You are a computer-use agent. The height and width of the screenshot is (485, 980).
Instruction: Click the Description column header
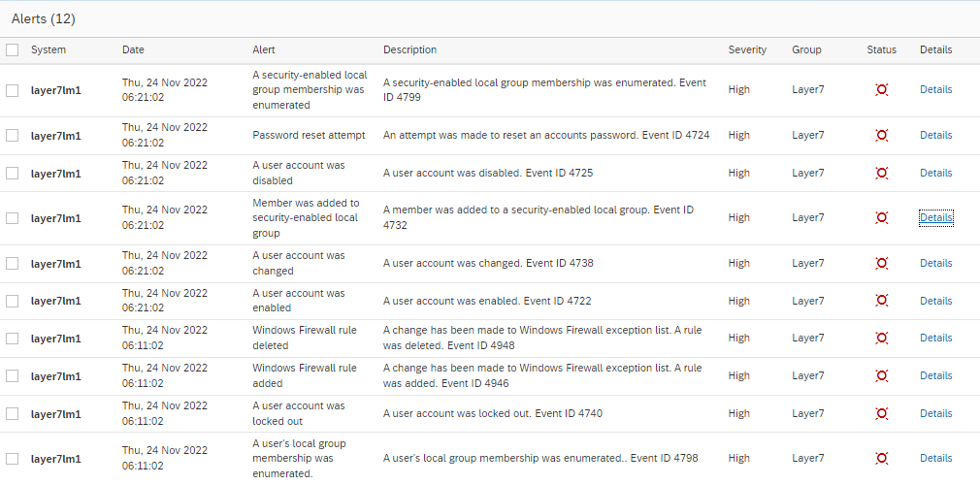(x=409, y=49)
